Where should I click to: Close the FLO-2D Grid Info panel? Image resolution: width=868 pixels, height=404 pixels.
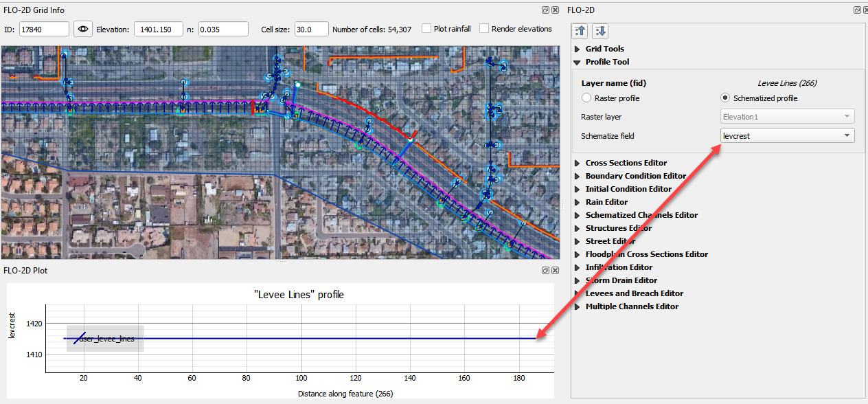pos(555,10)
